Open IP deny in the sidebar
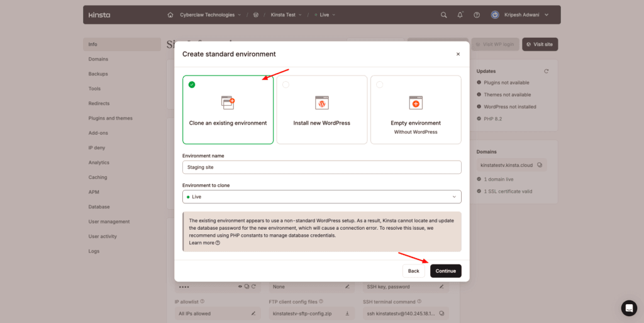644x323 pixels. pyautogui.click(x=97, y=148)
